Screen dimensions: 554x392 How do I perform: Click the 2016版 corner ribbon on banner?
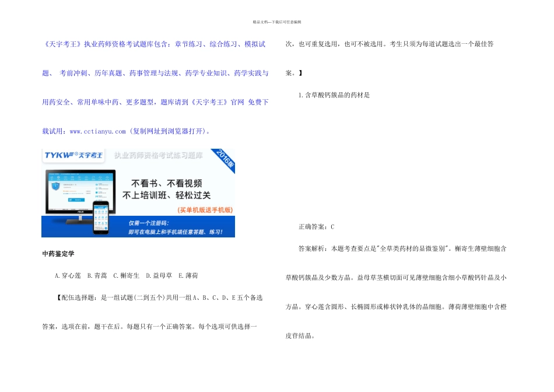(225, 159)
